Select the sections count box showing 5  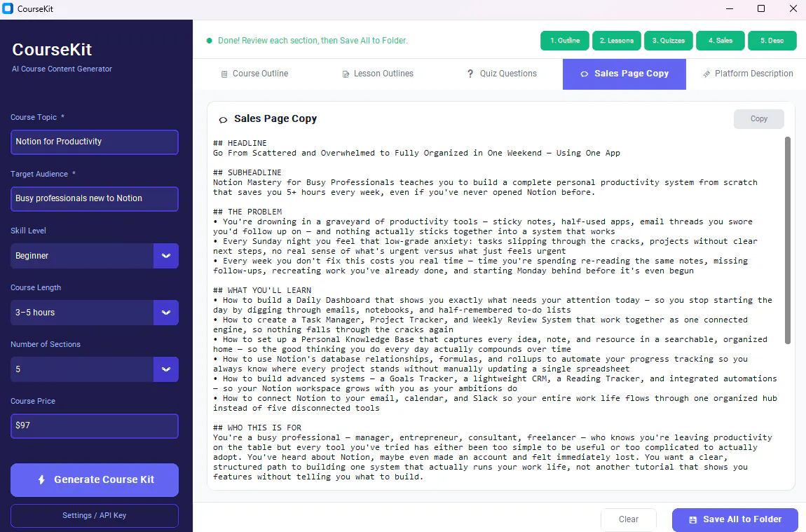pyautogui.click(x=95, y=369)
